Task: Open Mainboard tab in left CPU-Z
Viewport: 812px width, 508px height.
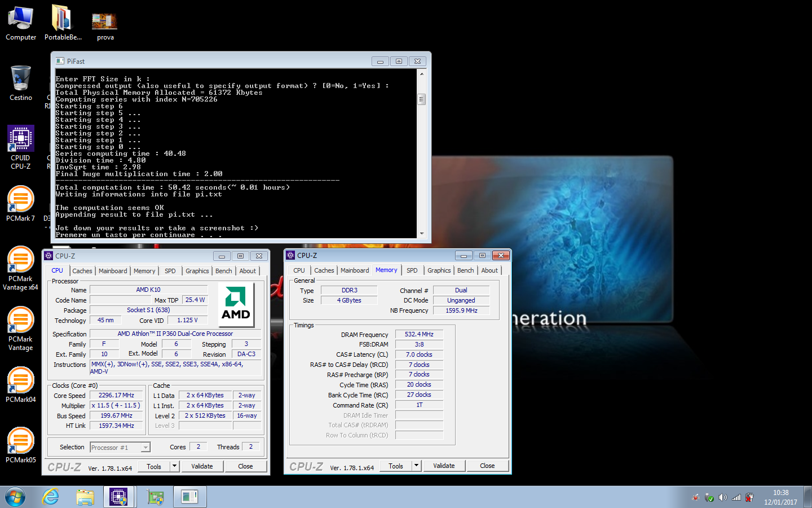Action: [x=113, y=271]
